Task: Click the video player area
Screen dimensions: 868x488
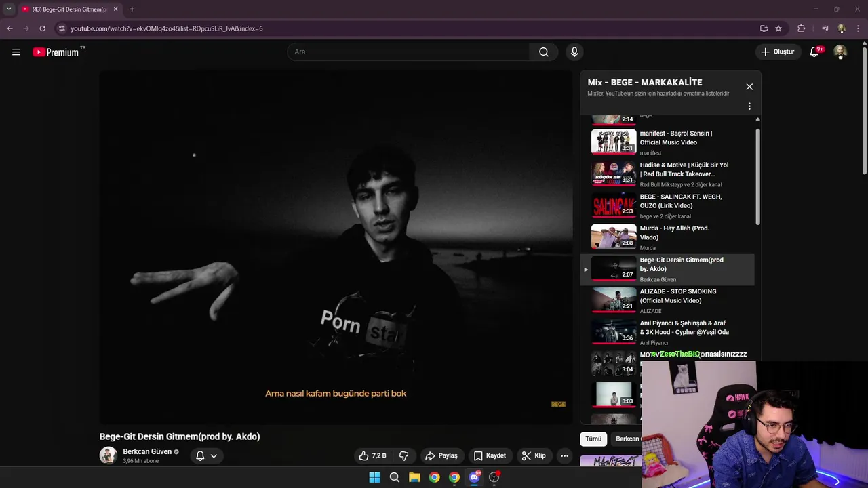Action: point(336,247)
